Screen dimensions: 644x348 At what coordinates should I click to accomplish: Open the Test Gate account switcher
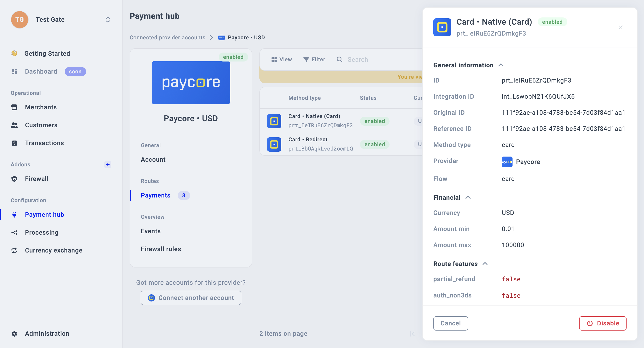pos(108,20)
